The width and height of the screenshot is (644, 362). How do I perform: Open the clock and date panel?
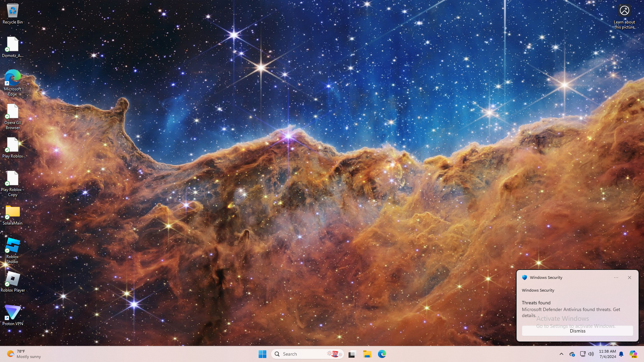607,354
